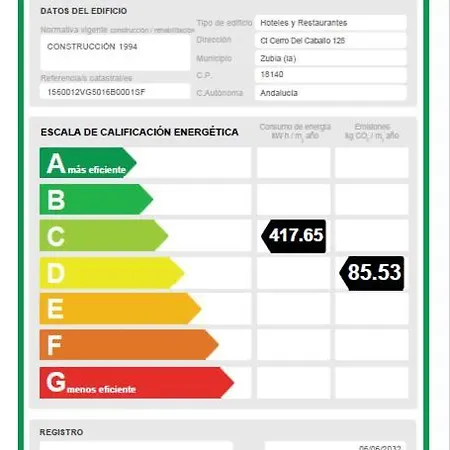The height and width of the screenshot is (450, 450).
Task: Click the light green C rating arrow
Action: pos(104,235)
